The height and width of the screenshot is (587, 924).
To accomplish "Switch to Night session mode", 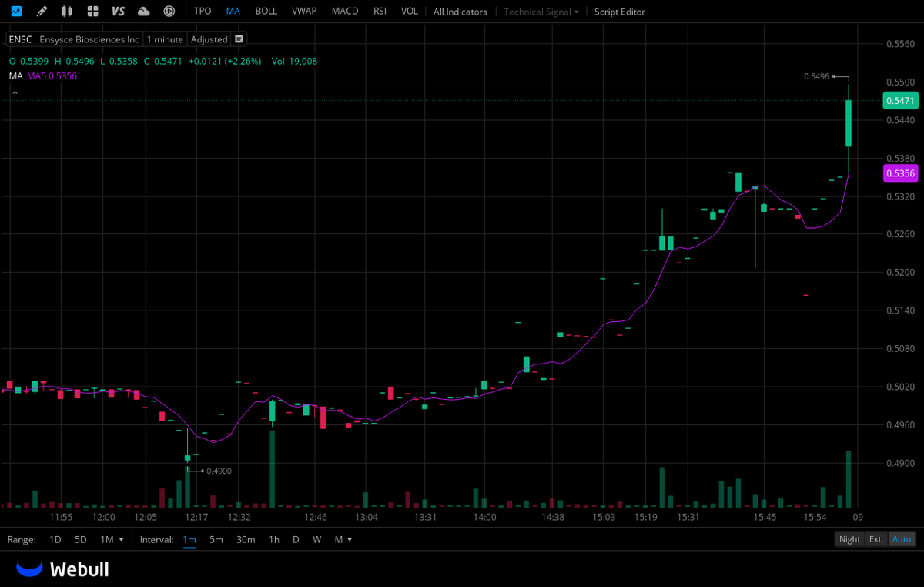I will 850,539.
